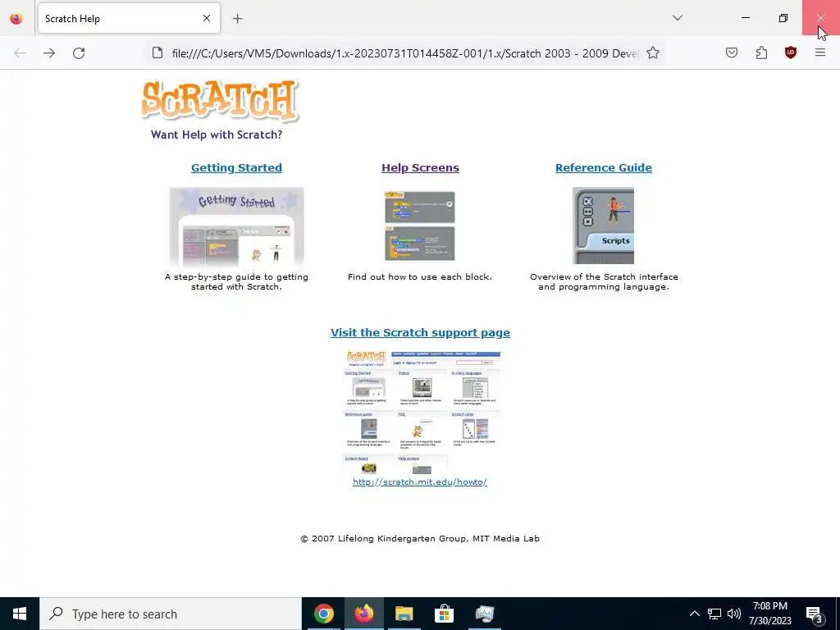The height and width of the screenshot is (630, 840).
Task: Open Microsoft Store from the taskbar
Action: click(444, 614)
